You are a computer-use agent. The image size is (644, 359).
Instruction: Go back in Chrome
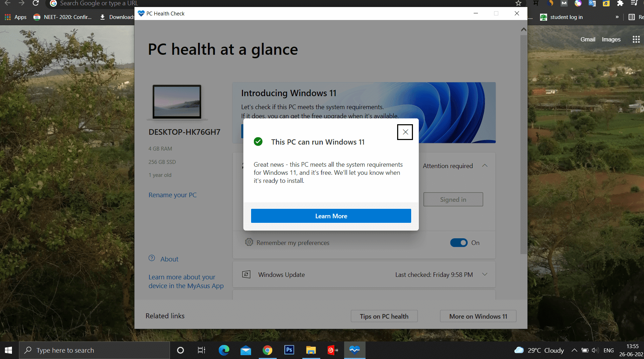pyautogui.click(x=7, y=3)
